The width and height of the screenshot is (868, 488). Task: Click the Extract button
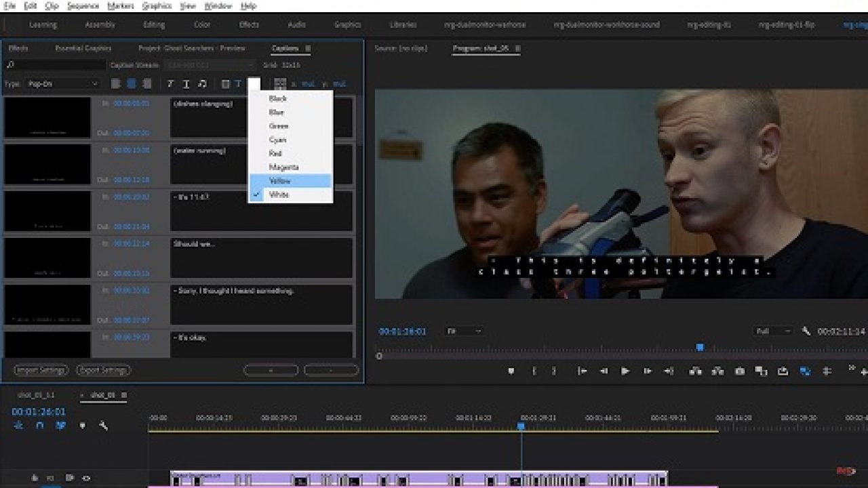click(x=717, y=371)
